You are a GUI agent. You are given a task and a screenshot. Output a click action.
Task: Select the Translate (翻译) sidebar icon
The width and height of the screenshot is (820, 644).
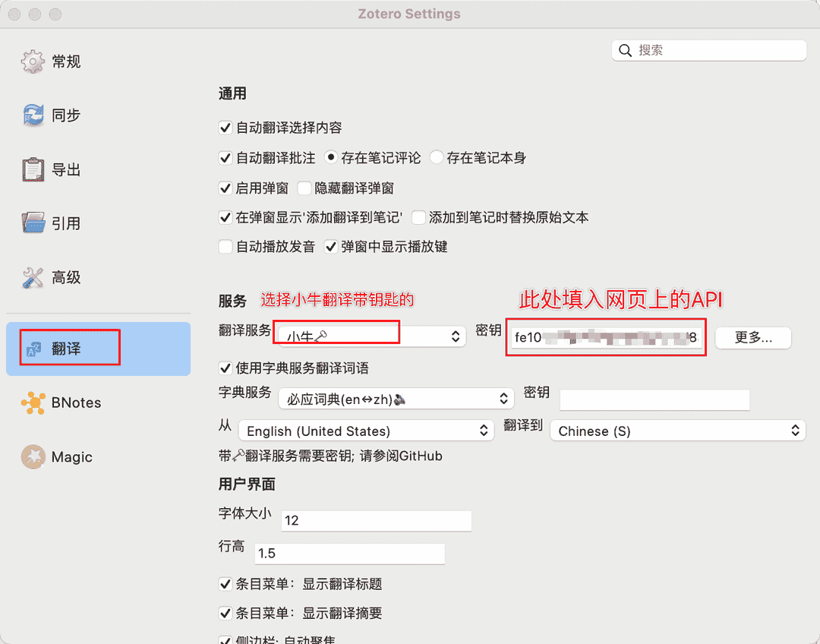tap(33, 349)
